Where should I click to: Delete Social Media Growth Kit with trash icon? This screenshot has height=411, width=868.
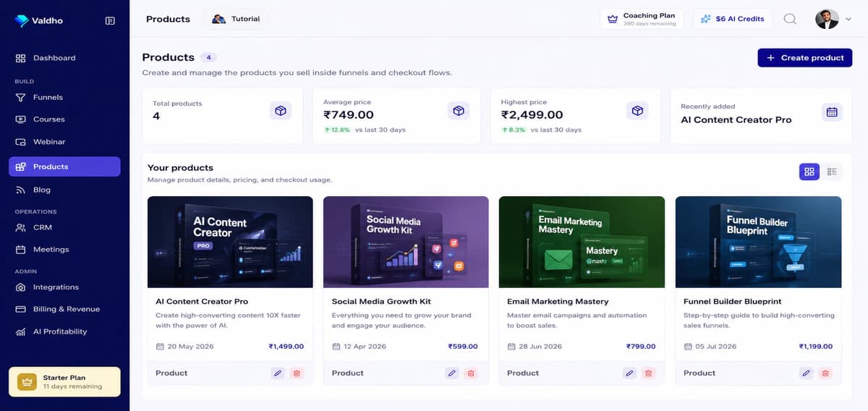click(x=471, y=373)
